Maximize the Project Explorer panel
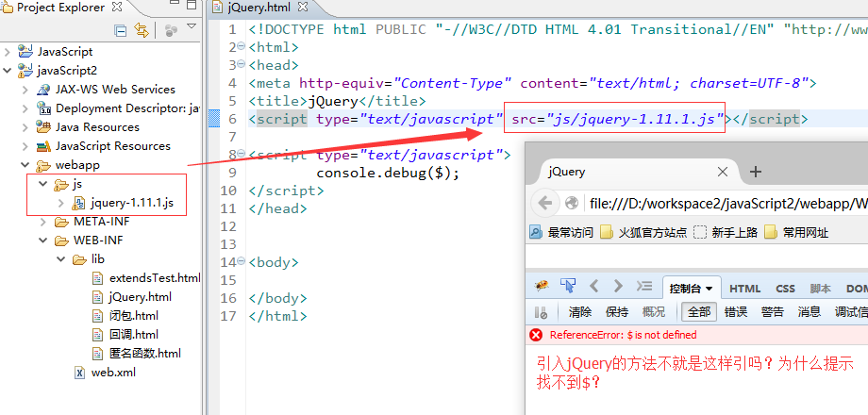The height and width of the screenshot is (415, 868). [192, 6]
